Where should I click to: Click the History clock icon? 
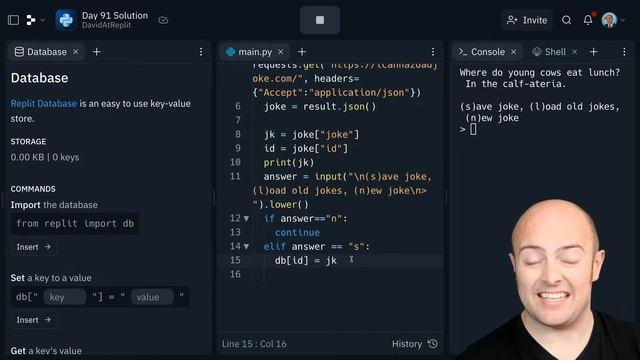pos(433,344)
